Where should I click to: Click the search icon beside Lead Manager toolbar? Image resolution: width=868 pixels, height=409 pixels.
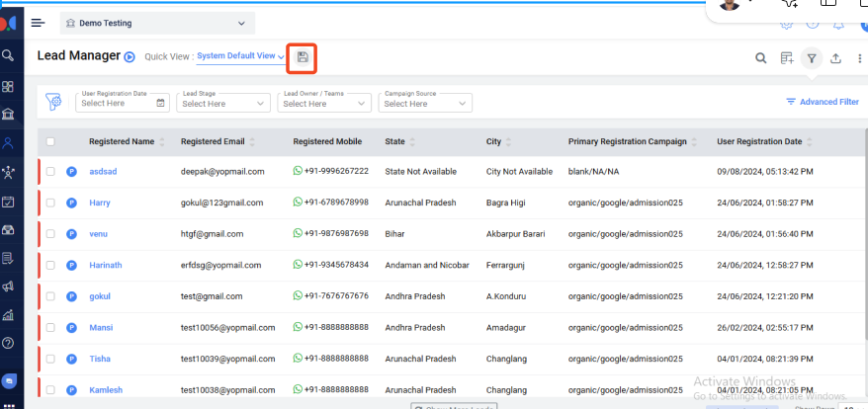click(x=760, y=58)
